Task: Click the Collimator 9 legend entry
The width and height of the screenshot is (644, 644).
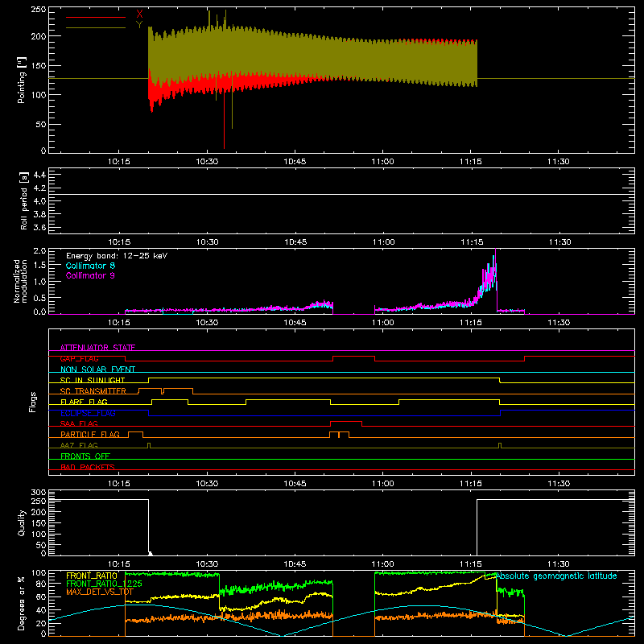Action: (x=90, y=275)
